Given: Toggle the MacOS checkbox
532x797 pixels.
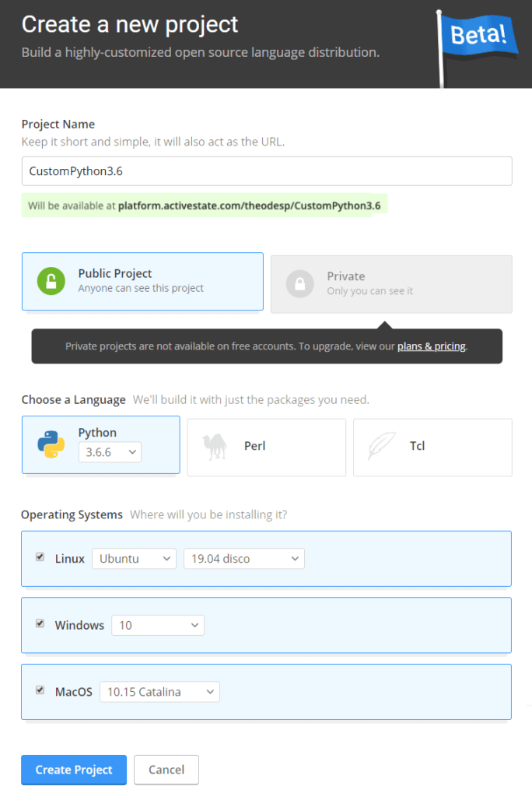Looking at the screenshot, I should pos(40,691).
